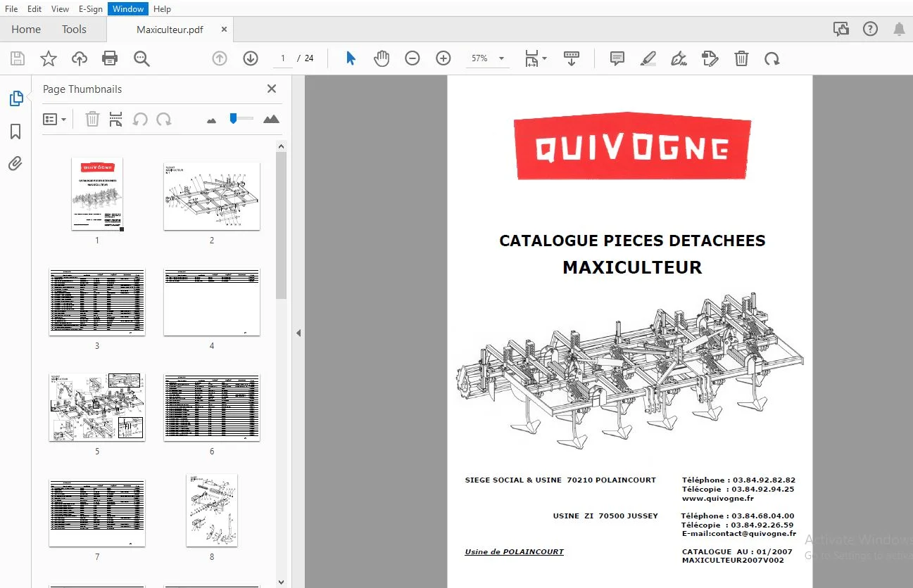Viewport: 913px width, 588px height.
Task: Open the thumbnail options dropdown menu
Action: (55, 120)
